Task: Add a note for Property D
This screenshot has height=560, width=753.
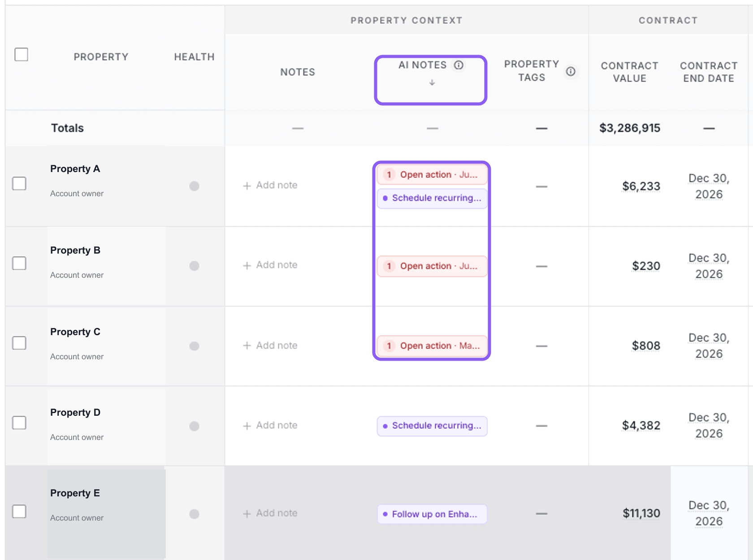Action: pos(270,425)
